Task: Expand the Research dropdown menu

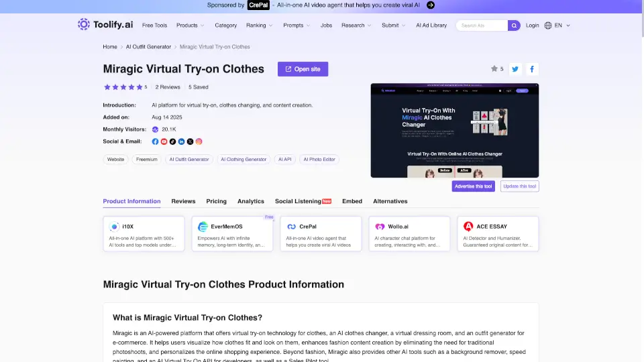Action: 356,25
